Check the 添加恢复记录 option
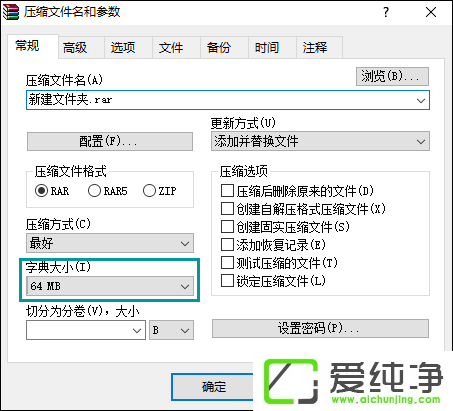Screen dimensions: 453x411 (227, 245)
